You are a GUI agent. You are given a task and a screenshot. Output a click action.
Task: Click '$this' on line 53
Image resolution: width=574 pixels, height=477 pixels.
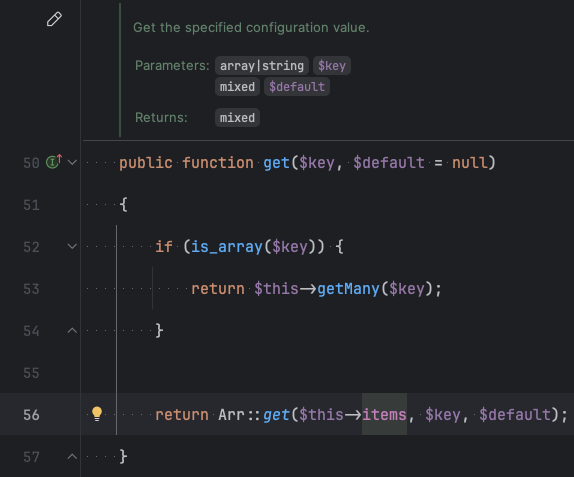point(276,289)
